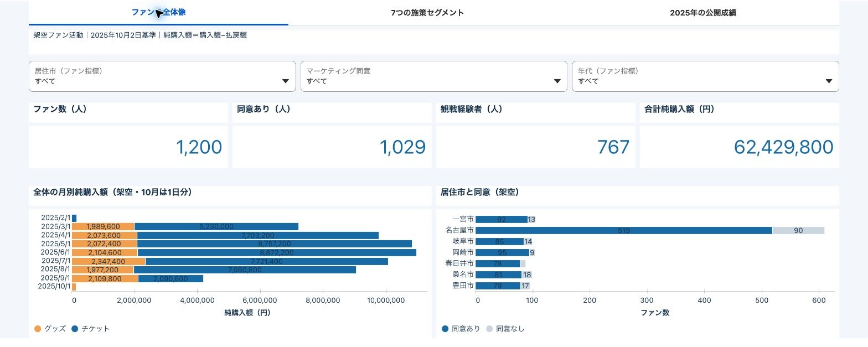Click the 2025/6/1 axis label
The width and height of the screenshot is (868, 347).
(56, 252)
